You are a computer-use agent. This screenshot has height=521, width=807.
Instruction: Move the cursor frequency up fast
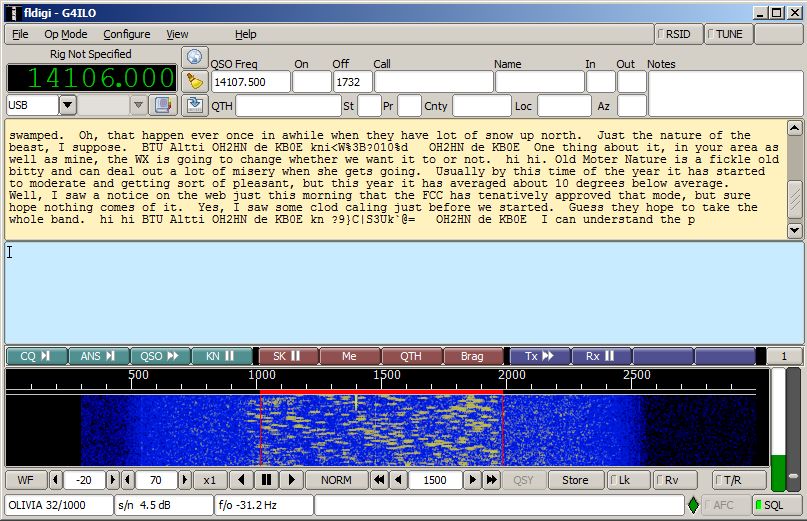492,480
